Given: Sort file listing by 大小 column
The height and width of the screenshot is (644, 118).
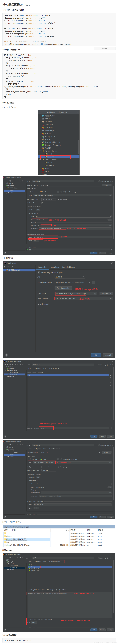Looking at the screenshot, I should tap(67, 530).
